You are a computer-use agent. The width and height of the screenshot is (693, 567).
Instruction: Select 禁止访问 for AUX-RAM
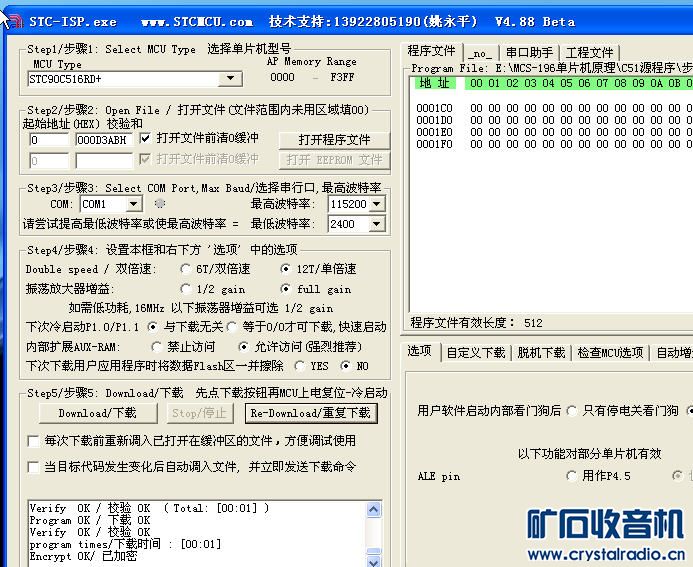(156, 347)
